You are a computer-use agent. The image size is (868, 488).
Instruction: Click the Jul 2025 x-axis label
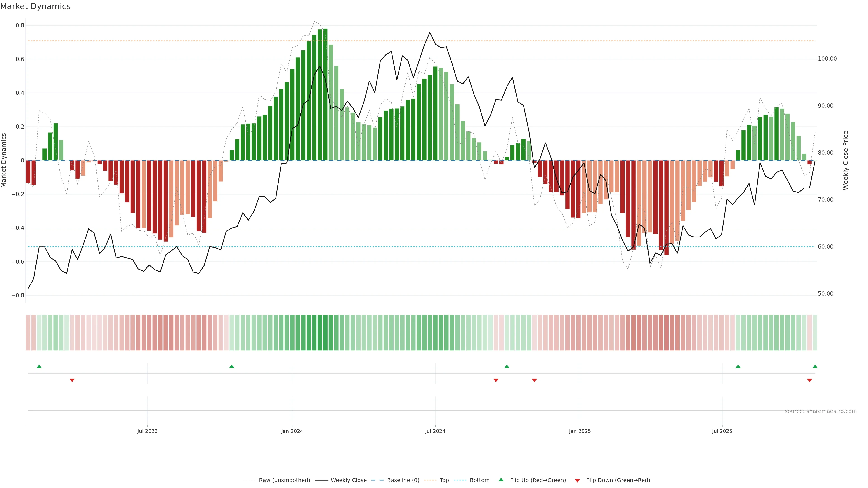coord(722,431)
